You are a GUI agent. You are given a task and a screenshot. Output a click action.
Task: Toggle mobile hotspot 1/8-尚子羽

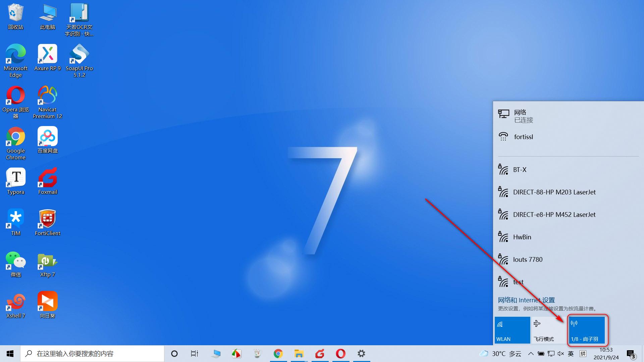pos(586,330)
